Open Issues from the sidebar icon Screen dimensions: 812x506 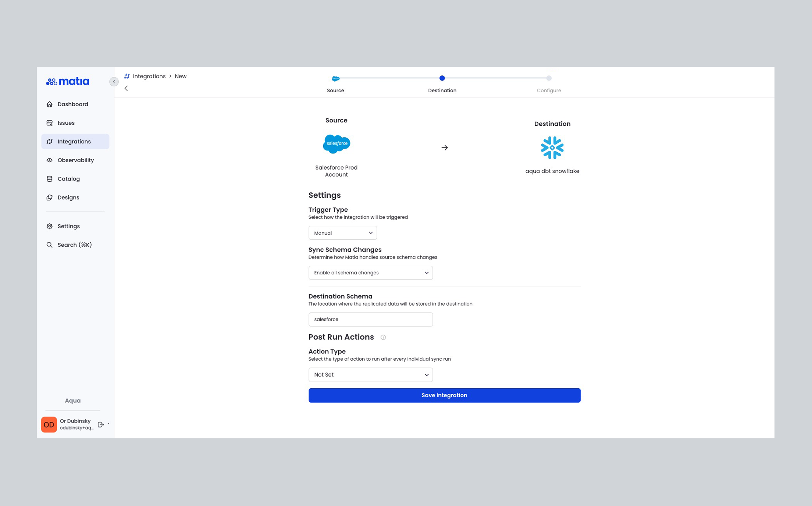(x=50, y=122)
